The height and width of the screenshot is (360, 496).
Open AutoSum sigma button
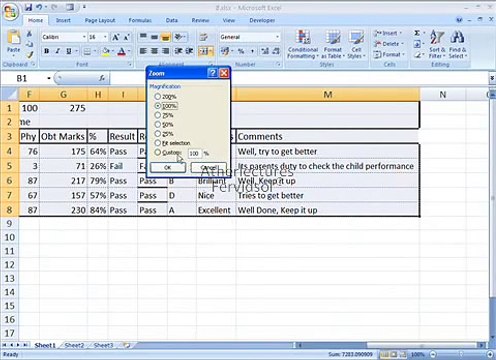pos(417,33)
